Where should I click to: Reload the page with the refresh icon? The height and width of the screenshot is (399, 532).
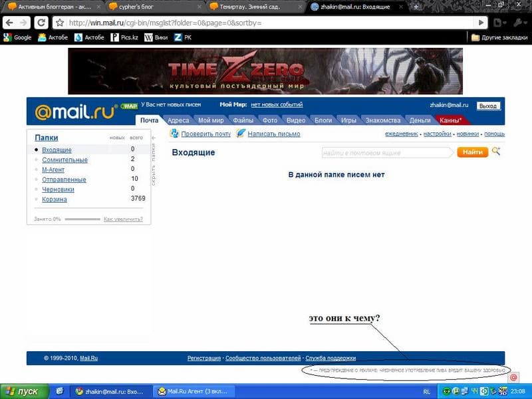[x=41, y=23]
